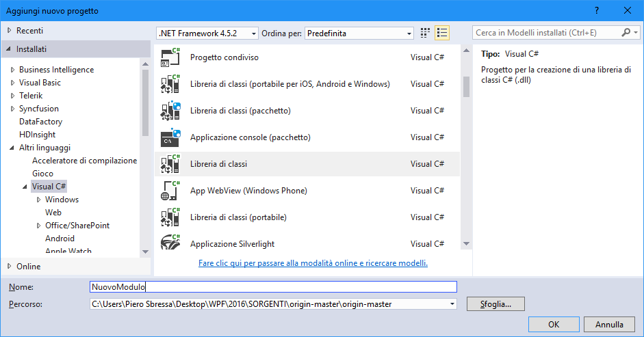Click the category tree scroll up arrow
The width and height of the screenshot is (644, 337).
pos(145,64)
